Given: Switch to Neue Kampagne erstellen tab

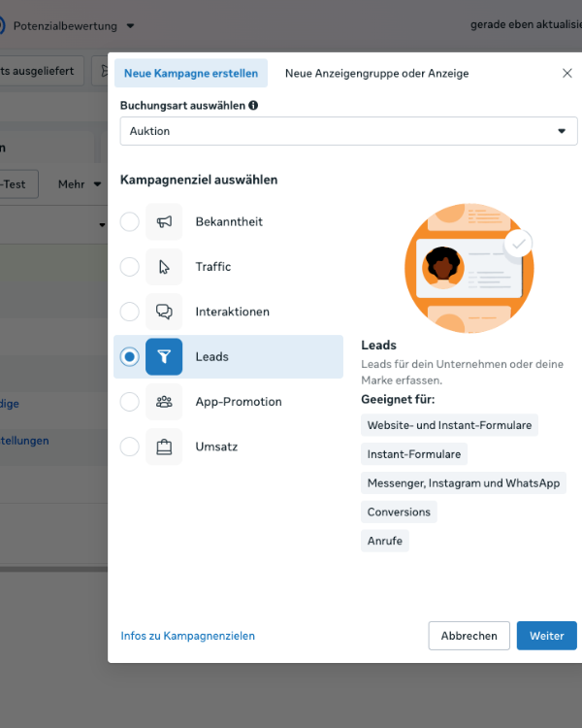Looking at the screenshot, I should (191, 74).
